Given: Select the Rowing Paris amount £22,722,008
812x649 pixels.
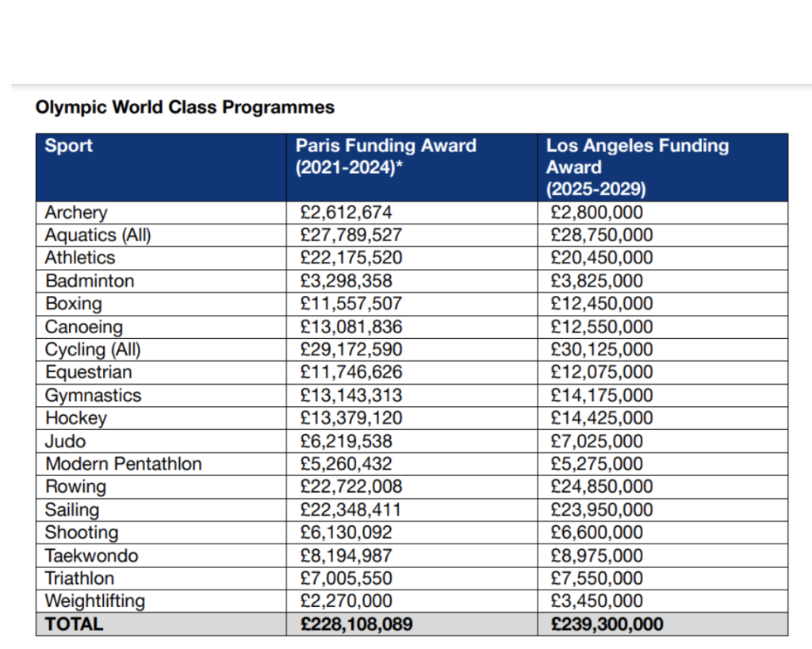Looking at the screenshot, I should point(351,486).
